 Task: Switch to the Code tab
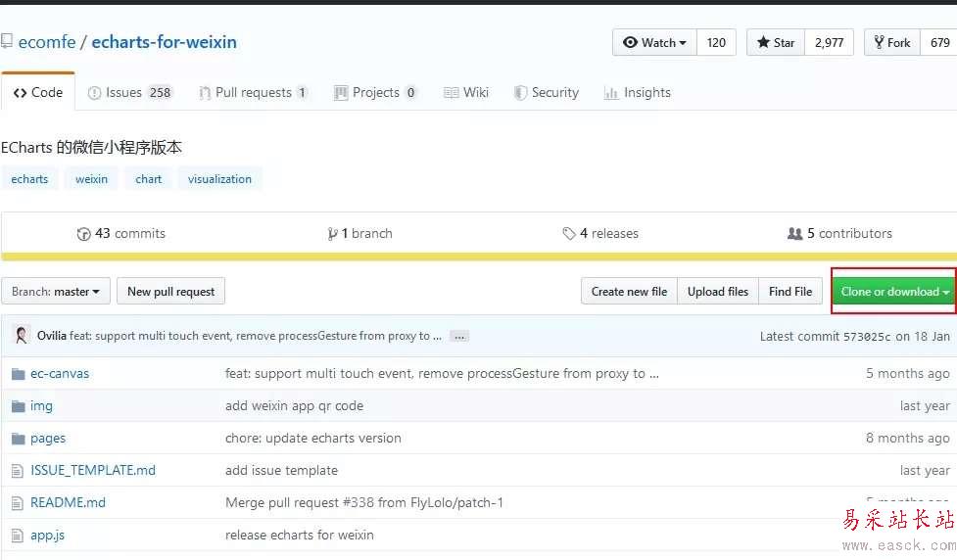tap(38, 92)
